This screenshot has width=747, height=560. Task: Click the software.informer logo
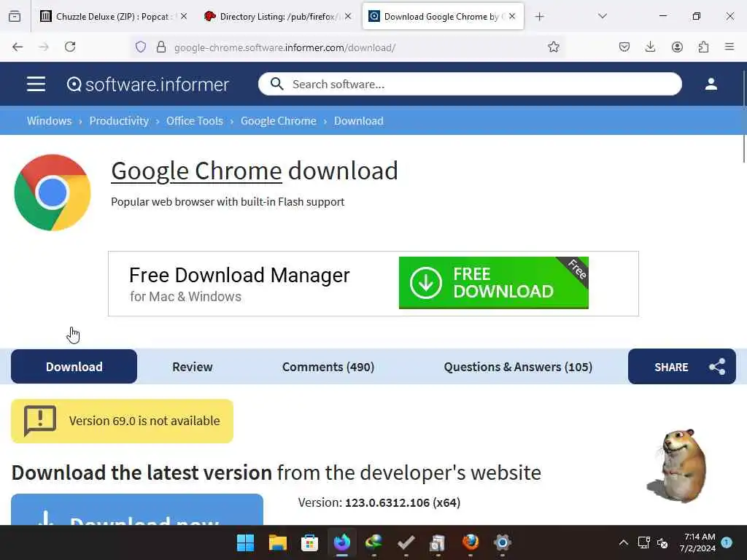[147, 85]
